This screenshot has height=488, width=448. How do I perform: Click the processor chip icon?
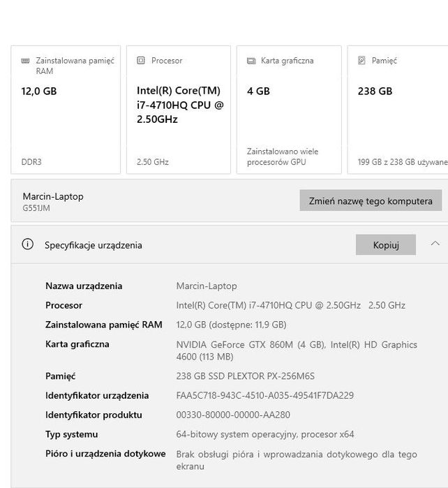[141, 61]
